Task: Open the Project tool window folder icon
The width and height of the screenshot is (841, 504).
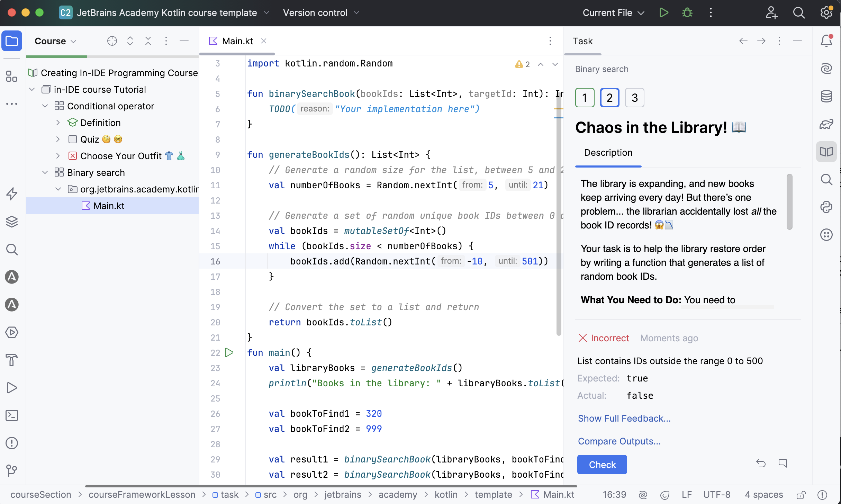Action: pos(12,41)
